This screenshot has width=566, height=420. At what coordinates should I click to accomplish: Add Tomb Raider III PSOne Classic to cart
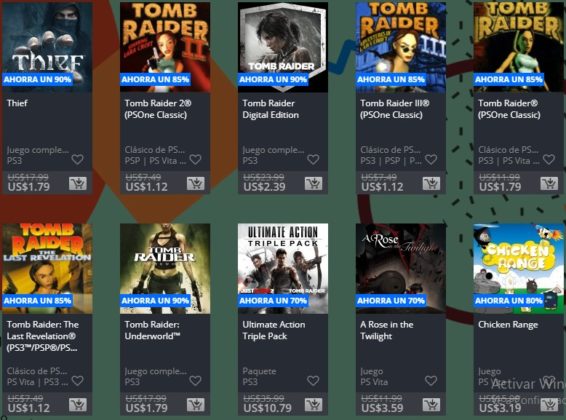[431, 184]
